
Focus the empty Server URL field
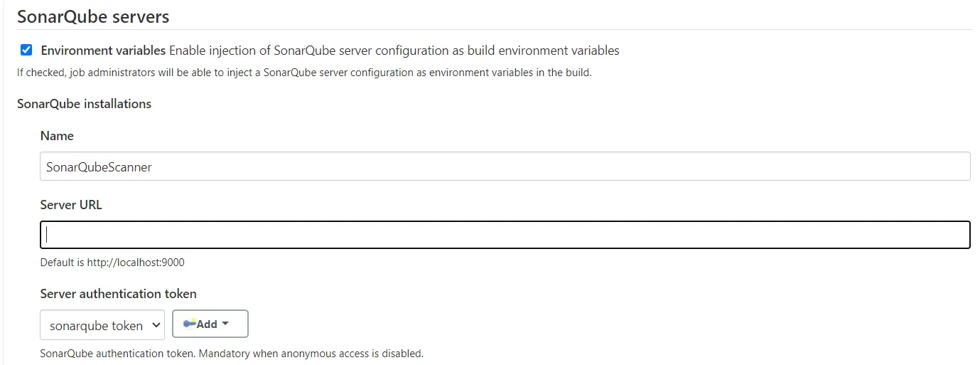tap(505, 236)
